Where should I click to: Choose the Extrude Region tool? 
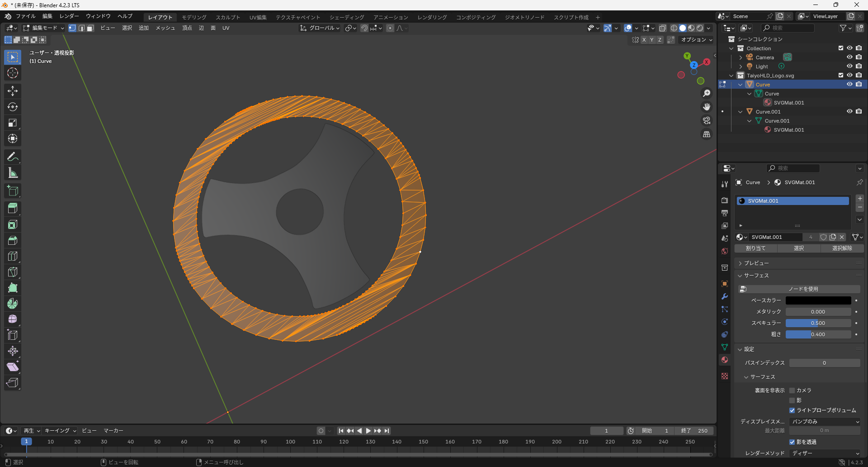(13, 208)
